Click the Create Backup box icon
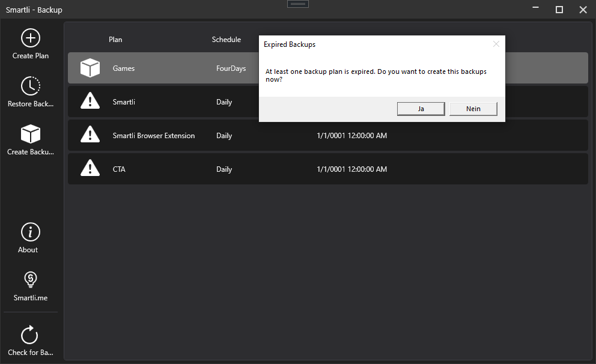 (x=30, y=134)
